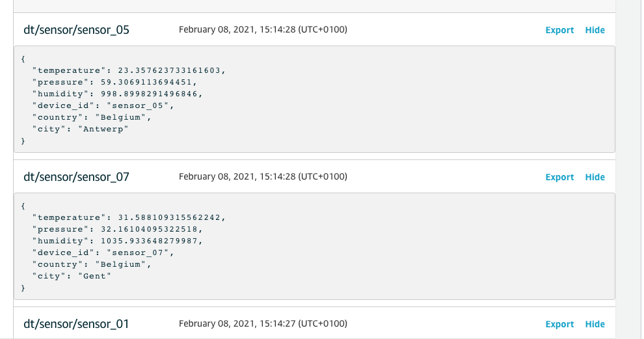Hide the sensor_01 message payload
This screenshot has width=644, height=339.
(x=595, y=324)
